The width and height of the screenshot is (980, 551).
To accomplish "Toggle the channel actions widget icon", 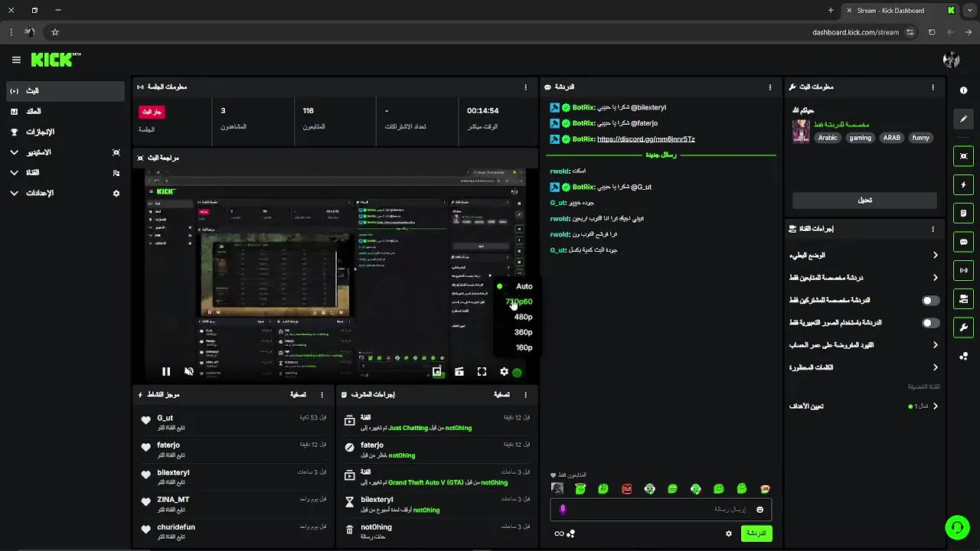I will (963, 298).
